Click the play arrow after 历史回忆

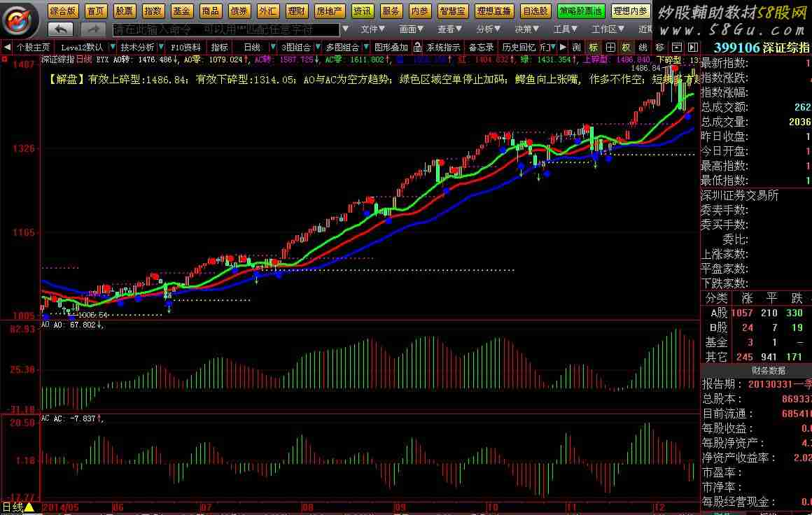click(x=563, y=48)
